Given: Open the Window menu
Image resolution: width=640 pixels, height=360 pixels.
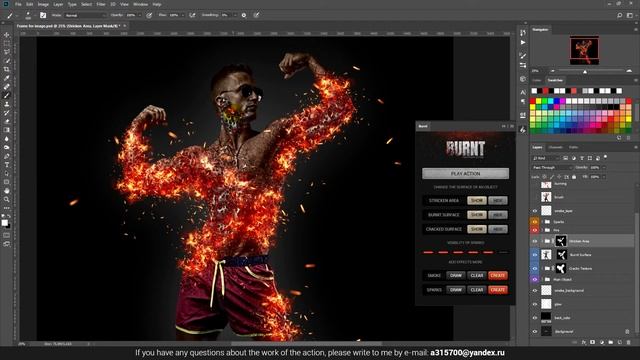Looking at the screenshot, I should [140, 4].
